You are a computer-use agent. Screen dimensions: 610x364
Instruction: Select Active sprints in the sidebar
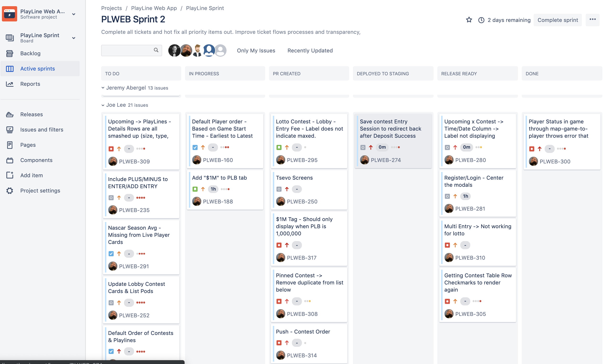coord(37,69)
